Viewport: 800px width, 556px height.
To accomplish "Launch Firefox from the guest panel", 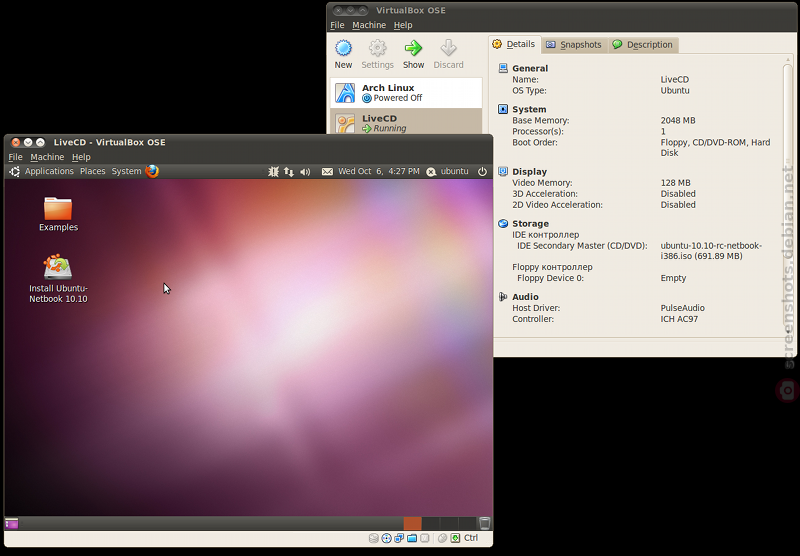I will [x=152, y=171].
